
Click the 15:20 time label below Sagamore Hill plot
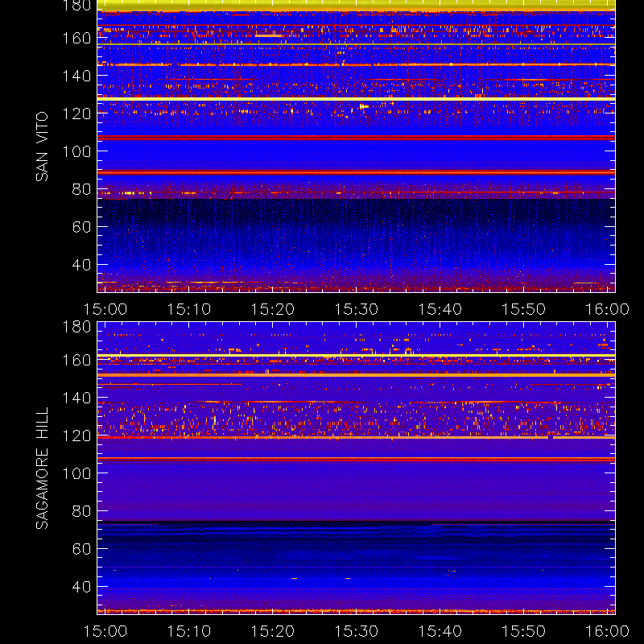273,631
